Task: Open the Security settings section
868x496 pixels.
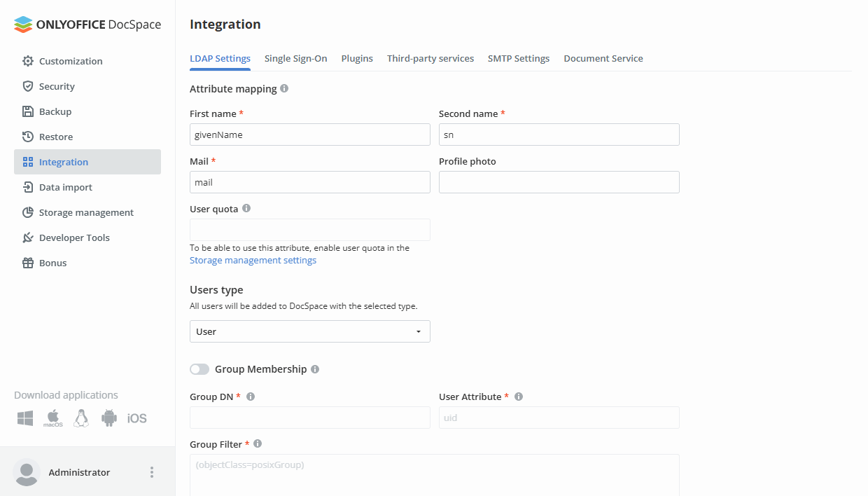Action: (x=57, y=86)
